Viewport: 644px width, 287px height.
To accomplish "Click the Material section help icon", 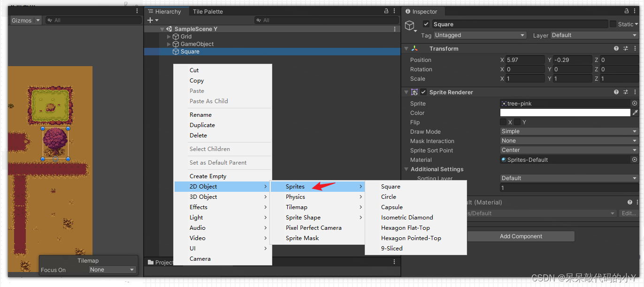I will click(x=630, y=202).
